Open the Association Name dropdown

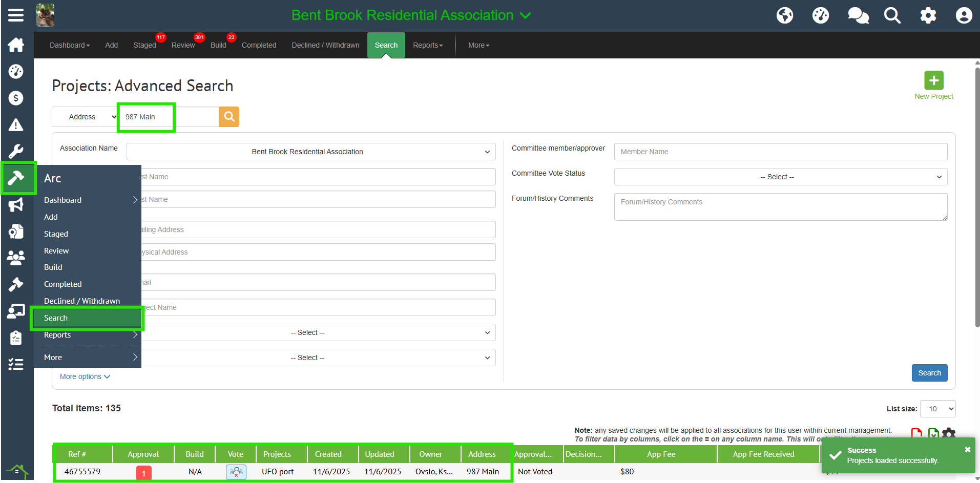tap(311, 152)
